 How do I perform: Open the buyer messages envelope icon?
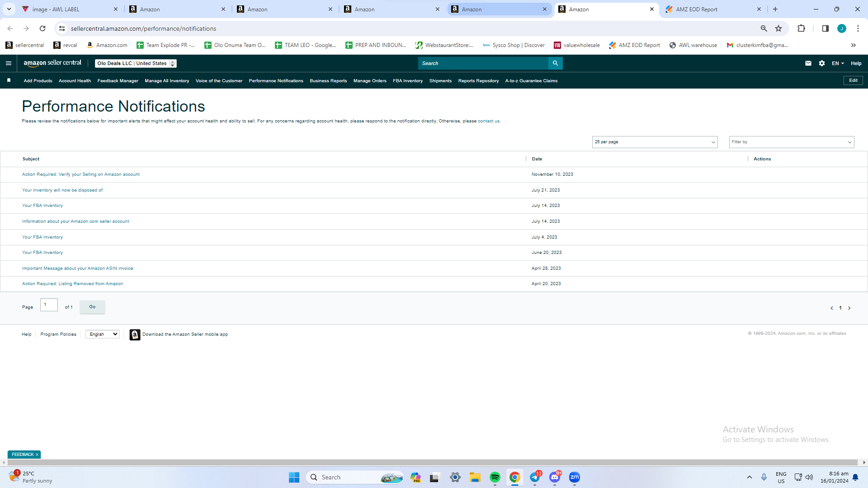pyautogui.click(x=808, y=63)
